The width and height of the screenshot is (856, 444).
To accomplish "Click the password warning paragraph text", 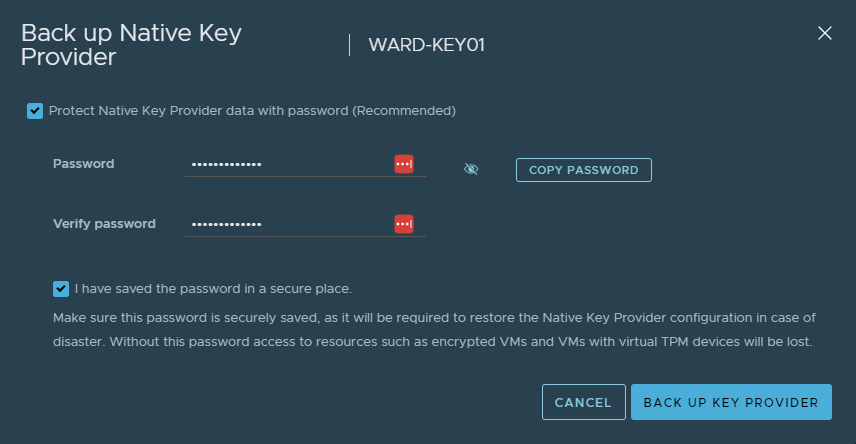I will point(434,330).
